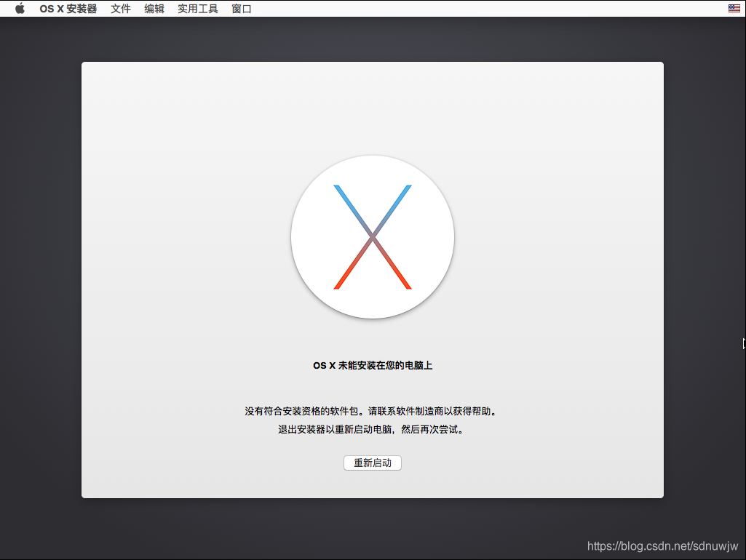The width and height of the screenshot is (746, 560).
Task: Click the heading OS X 未能安装在您的电脑上
Action: click(373, 365)
